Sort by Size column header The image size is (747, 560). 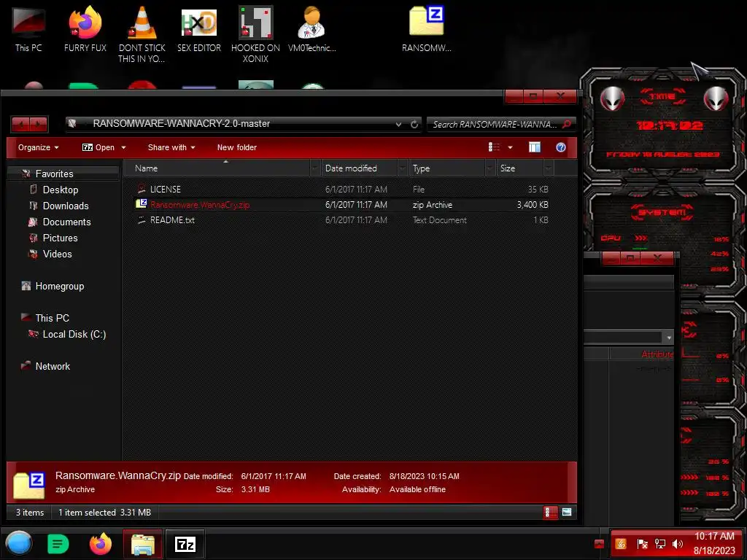point(508,168)
